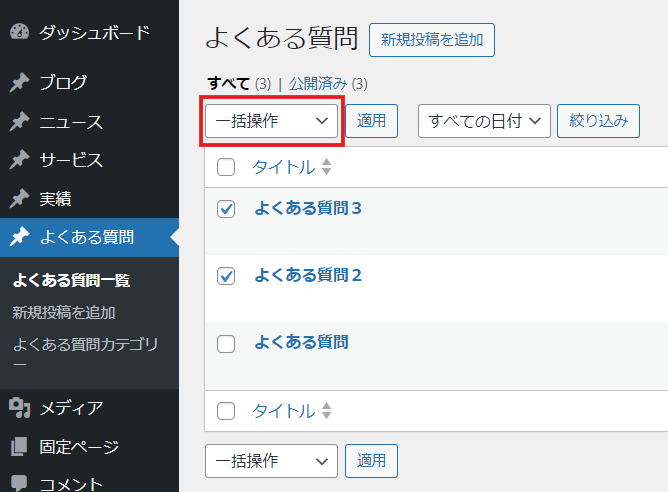Open the すべての日付 date filter dropdown
The height and width of the screenshot is (492, 668).
(x=484, y=121)
